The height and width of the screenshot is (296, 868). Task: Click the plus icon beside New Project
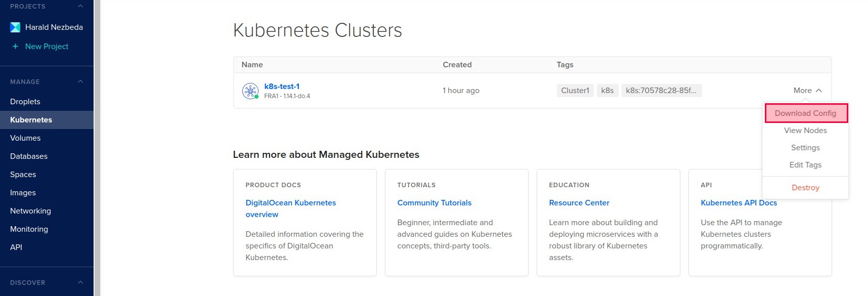(15, 47)
